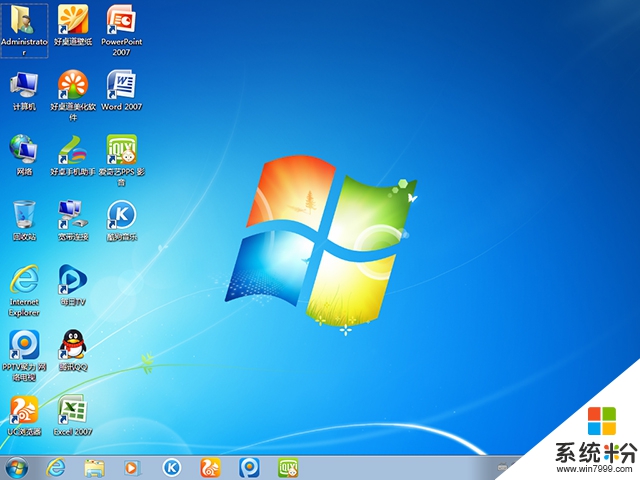Open Internet Explorer from the taskbar
The image size is (640, 480).
pyautogui.click(x=56, y=467)
